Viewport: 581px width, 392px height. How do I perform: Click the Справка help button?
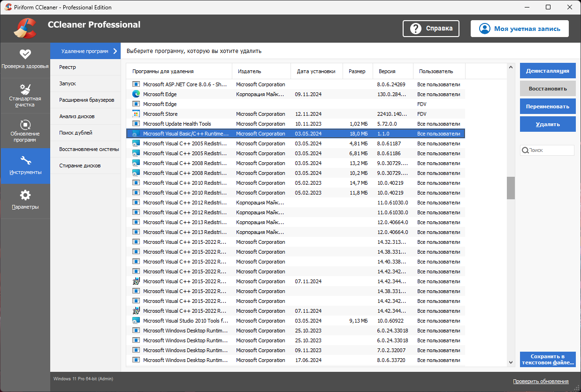[x=431, y=28]
